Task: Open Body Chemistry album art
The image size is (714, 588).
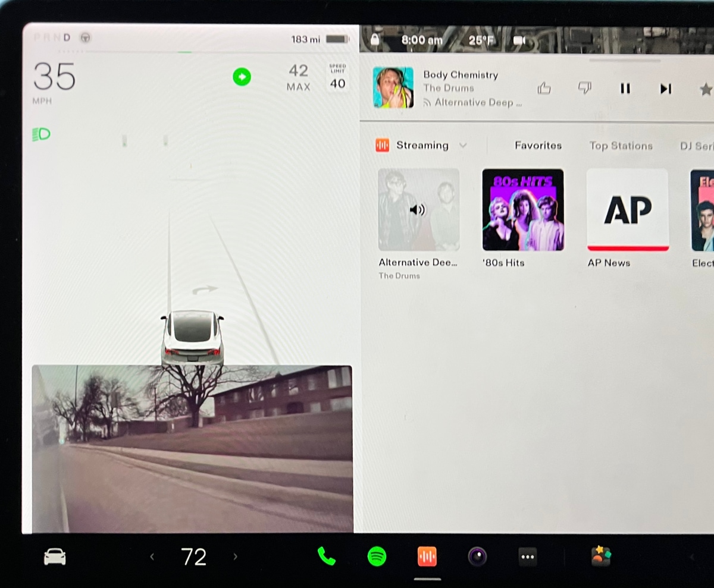Action: 393,87
